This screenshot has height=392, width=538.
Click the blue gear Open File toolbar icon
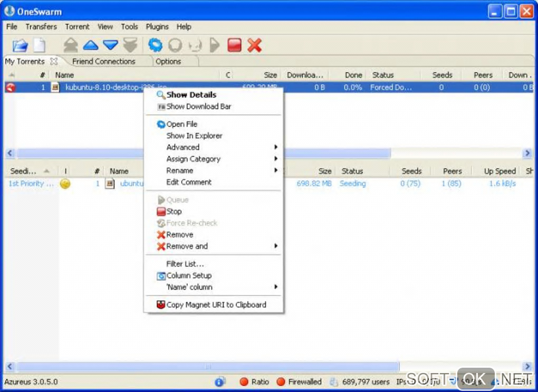point(155,45)
